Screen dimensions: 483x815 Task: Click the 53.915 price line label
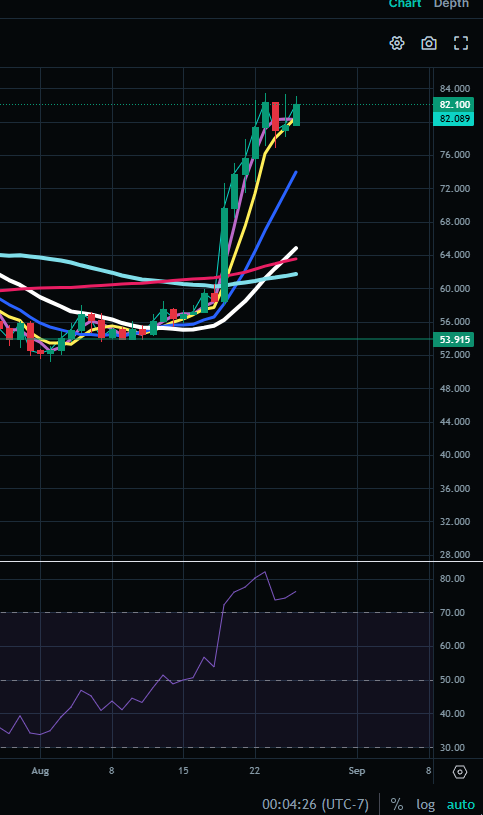click(454, 339)
